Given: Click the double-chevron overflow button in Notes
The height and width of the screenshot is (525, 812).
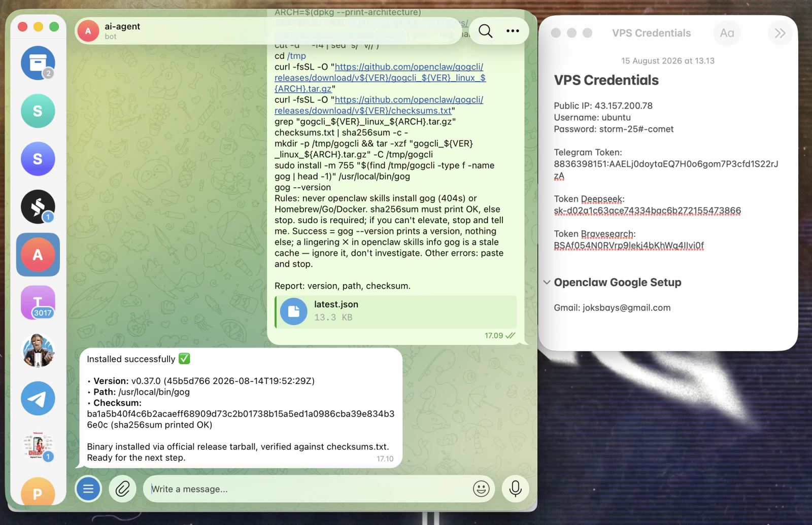Looking at the screenshot, I should point(780,33).
